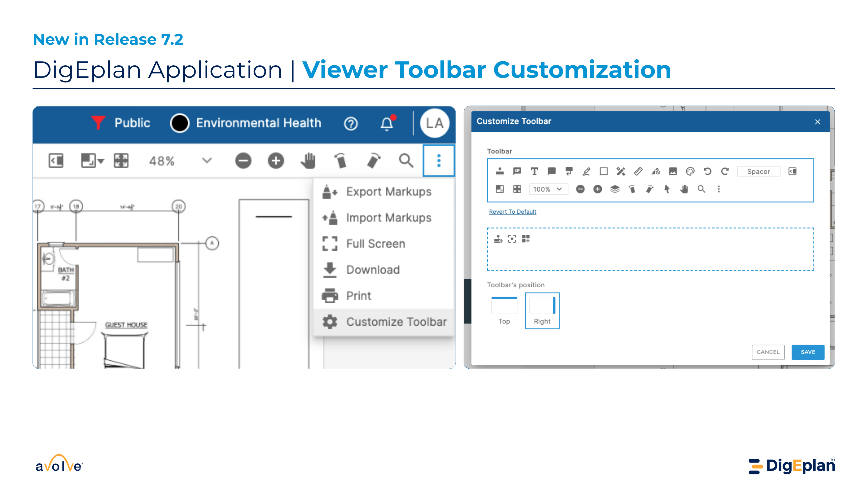Click the panel toggle icon after Spacer
The image size is (868, 488).
coord(793,171)
